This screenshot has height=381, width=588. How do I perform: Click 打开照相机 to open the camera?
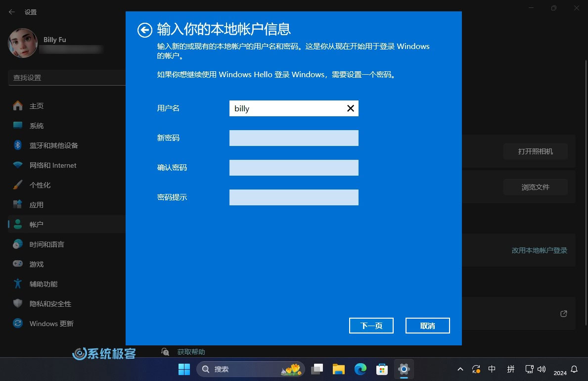tap(535, 151)
